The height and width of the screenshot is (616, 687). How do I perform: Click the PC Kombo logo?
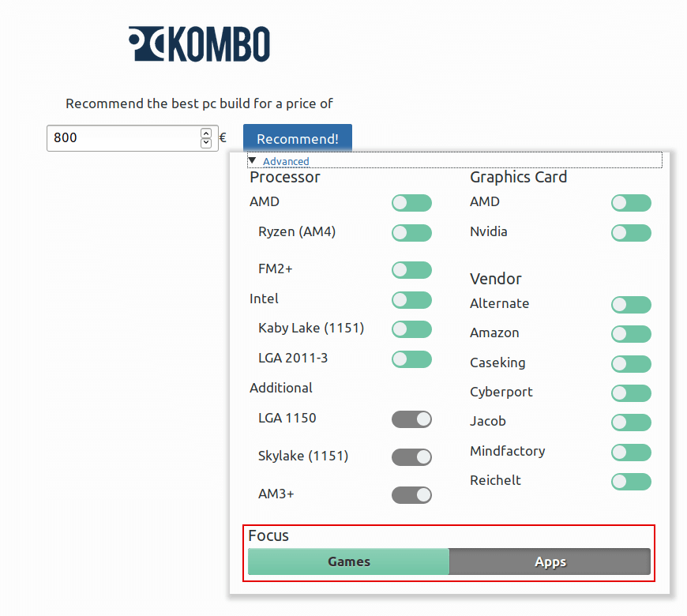click(199, 44)
